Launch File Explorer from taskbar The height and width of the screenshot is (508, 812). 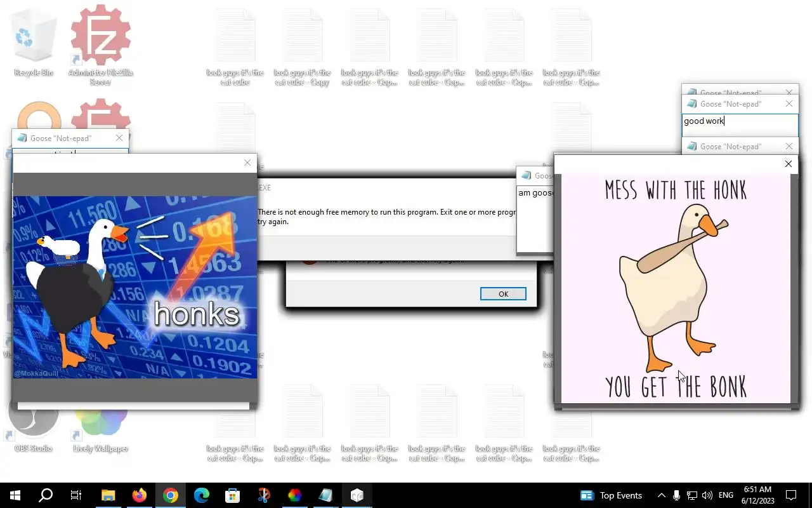pyautogui.click(x=108, y=495)
